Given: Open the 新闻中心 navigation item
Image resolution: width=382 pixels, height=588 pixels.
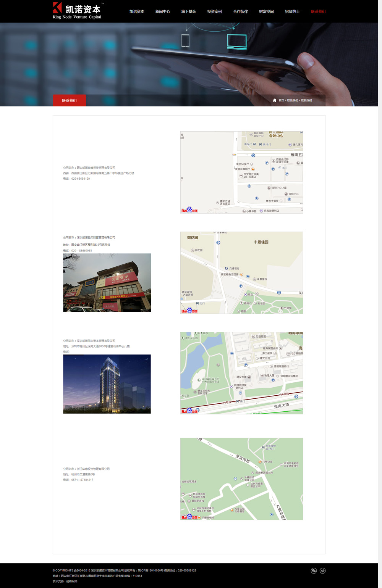Looking at the screenshot, I should coord(163,11).
